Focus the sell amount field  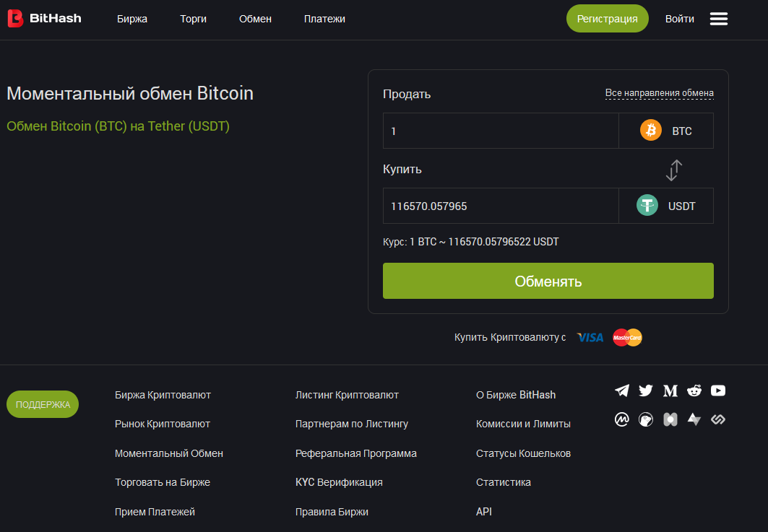tap(501, 131)
